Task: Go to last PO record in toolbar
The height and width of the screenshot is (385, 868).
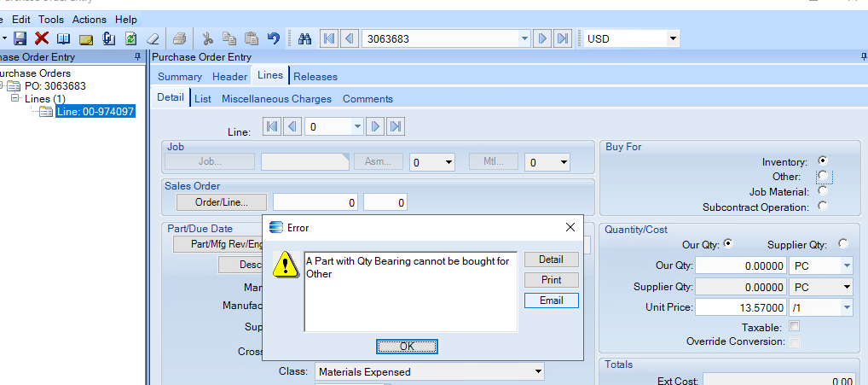Action: (x=563, y=38)
